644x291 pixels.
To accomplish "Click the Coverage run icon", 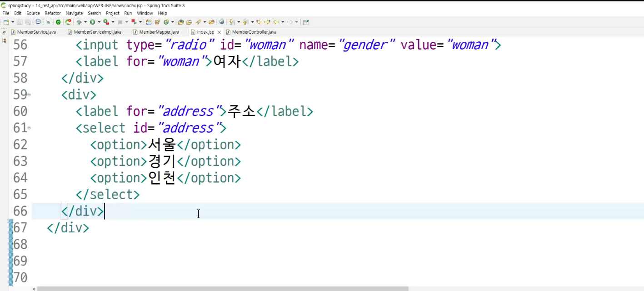I will tap(106, 22).
